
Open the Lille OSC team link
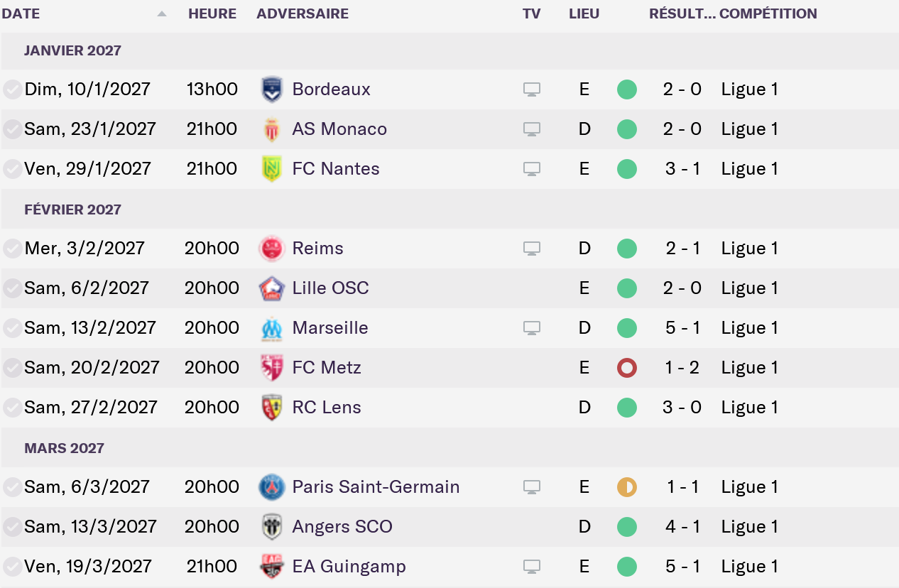[x=330, y=288]
